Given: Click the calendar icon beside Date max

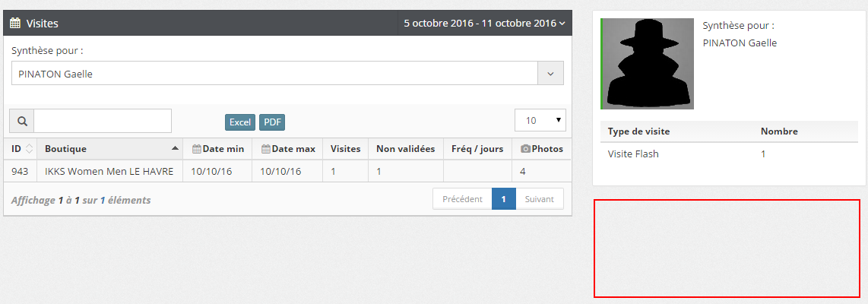Looking at the screenshot, I should pos(265,149).
